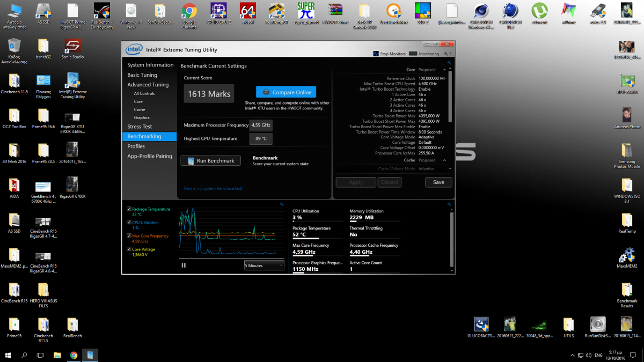Click the wrench icon above the Core settings list
This screenshot has height=362, width=644.
(x=449, y=63)
